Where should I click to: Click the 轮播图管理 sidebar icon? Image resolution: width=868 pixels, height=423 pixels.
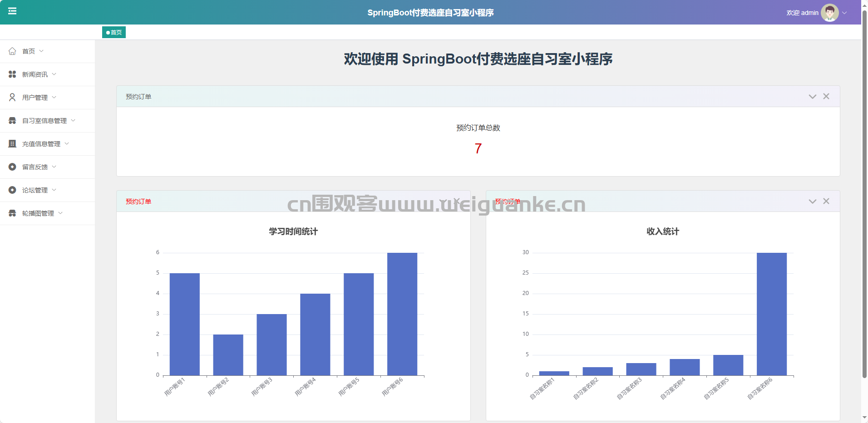pyautogui.click(x=12, y=213)
